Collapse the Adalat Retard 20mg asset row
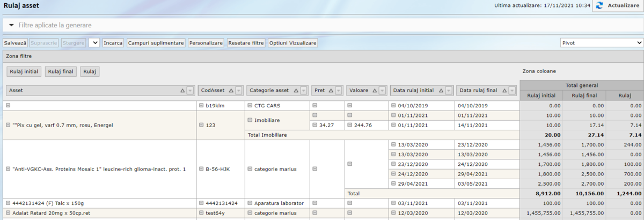 [8, 213]
